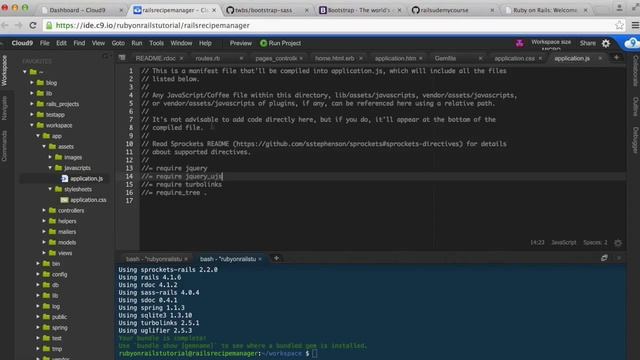Image resolution: width=640 pixels, height=360 pixels.
Task: Open the editor settings gear in status bar
Action: point(618,243)
